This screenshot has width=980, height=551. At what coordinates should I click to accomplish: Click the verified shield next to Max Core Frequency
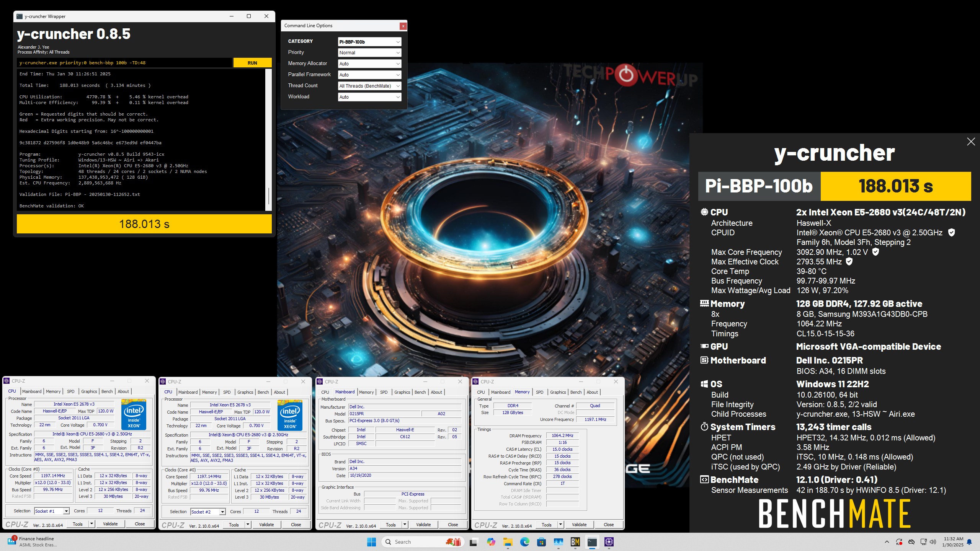click(875, 252)
